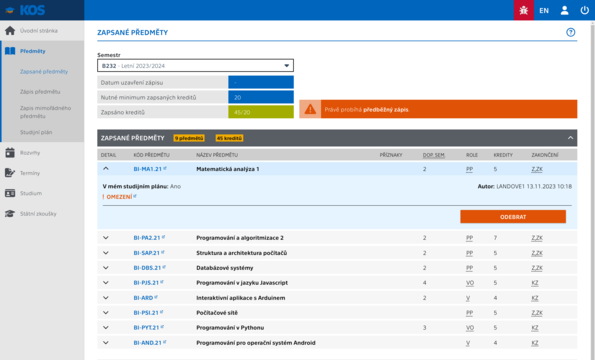Expand BI-SAP.21 row details

coord(106,253)
